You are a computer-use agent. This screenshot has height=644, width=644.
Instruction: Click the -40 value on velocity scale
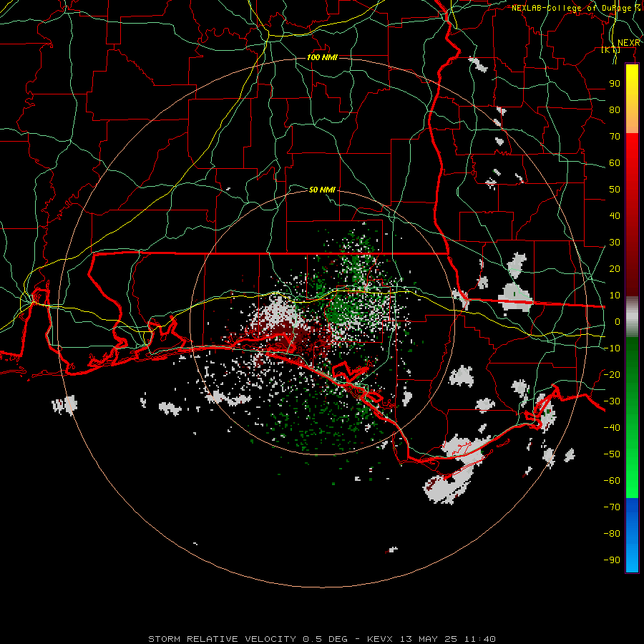pos(612,428)
